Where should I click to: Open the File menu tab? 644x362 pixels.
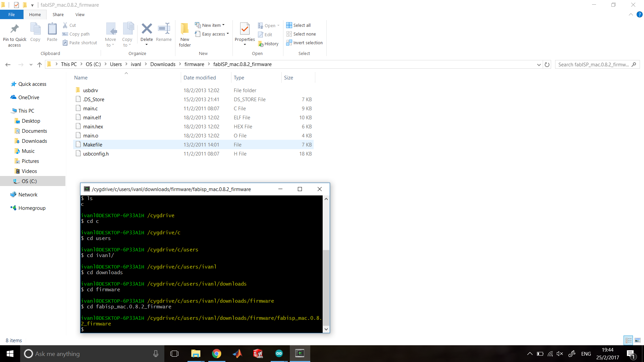pos(11,14)
